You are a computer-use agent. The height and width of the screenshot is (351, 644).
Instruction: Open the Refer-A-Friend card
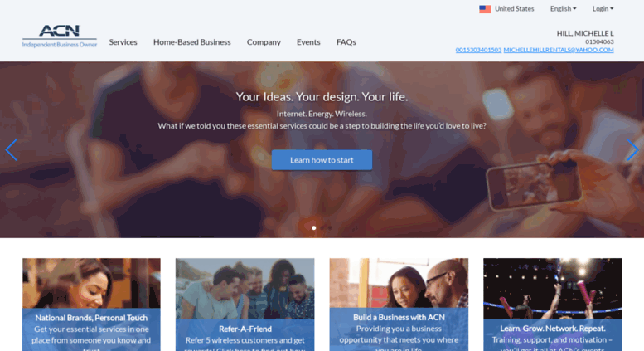(x=245, y=305)
